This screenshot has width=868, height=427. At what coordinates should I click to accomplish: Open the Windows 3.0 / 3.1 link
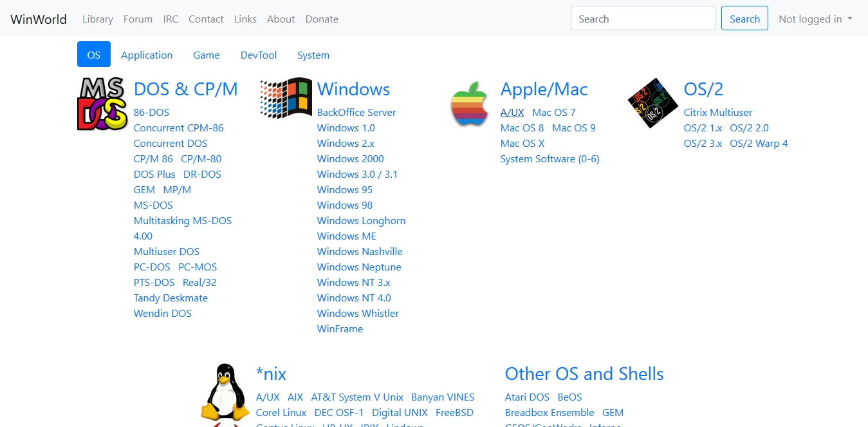pyautogui.click(x=357, y=174)
